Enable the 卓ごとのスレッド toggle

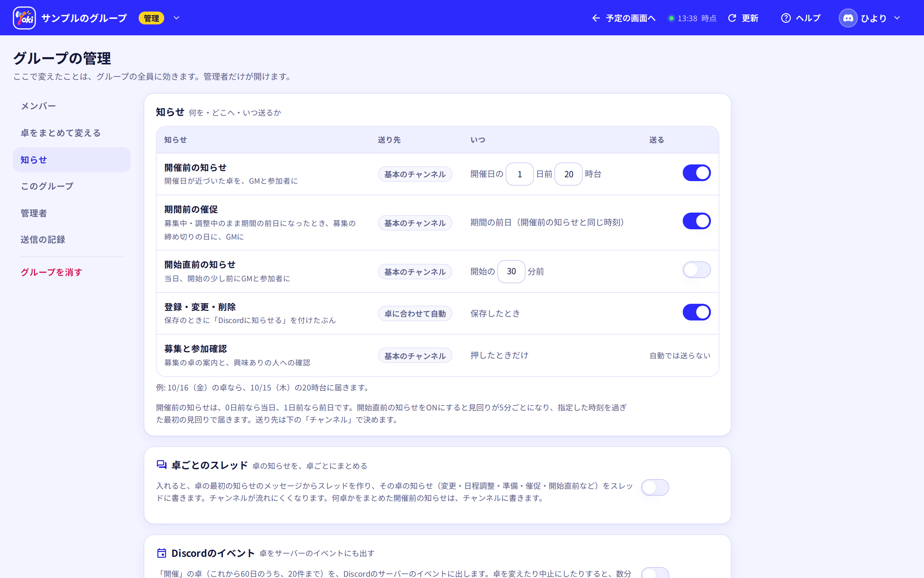(x=655, y=487)
